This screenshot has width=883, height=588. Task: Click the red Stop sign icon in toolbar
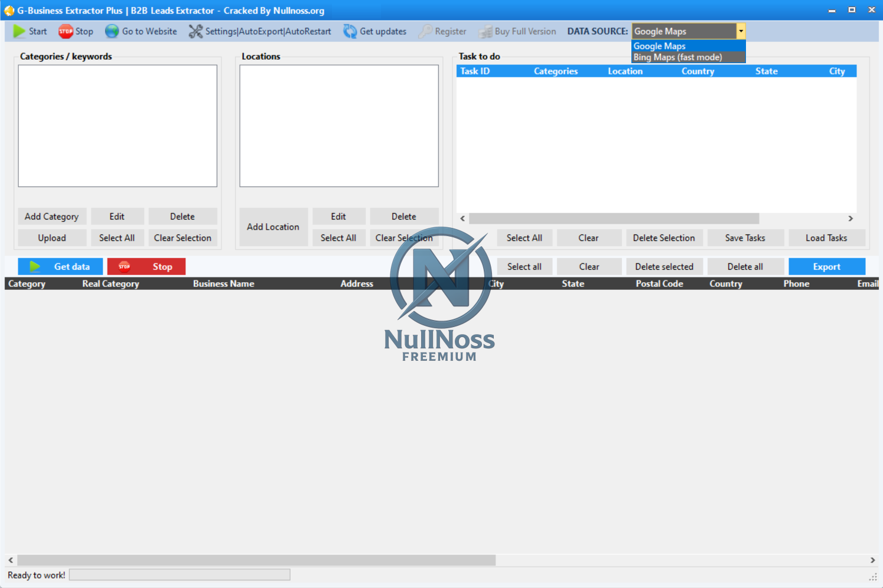coord(66,31)
